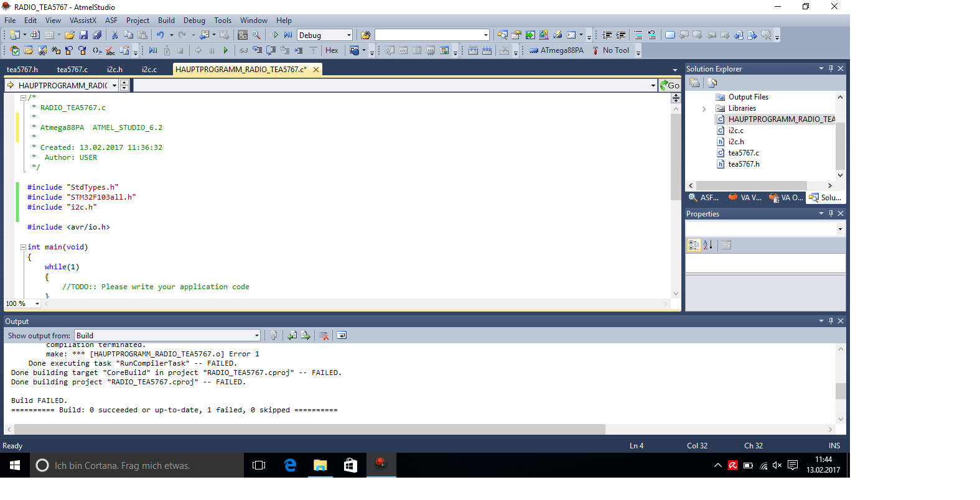The image size is (980, 500).
Task: Go to the next message in Output
Action: (306, 335)
